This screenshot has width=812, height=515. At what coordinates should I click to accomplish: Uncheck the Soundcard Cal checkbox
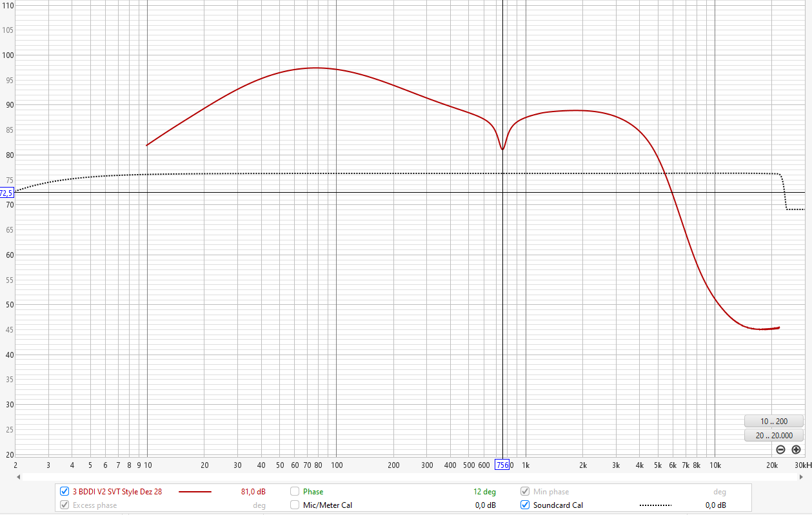coord(525,505)
